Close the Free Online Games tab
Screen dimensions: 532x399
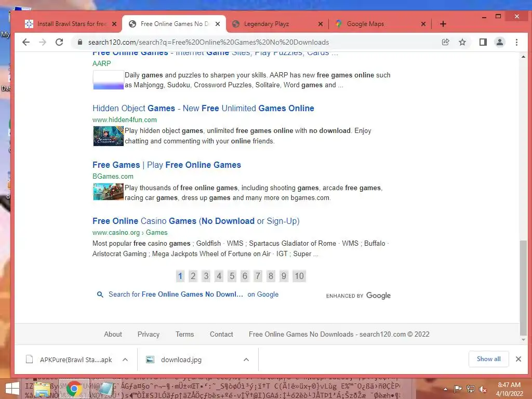click(x=218, y=24)
